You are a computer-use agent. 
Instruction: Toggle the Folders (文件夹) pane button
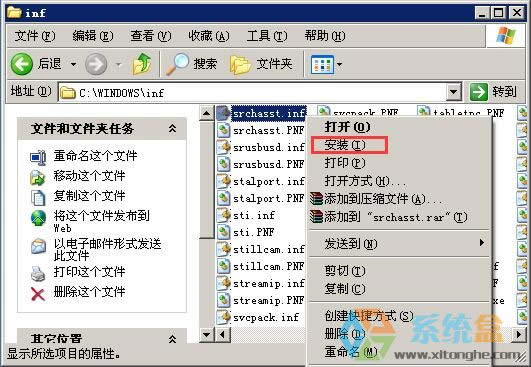tap(261, 64)
